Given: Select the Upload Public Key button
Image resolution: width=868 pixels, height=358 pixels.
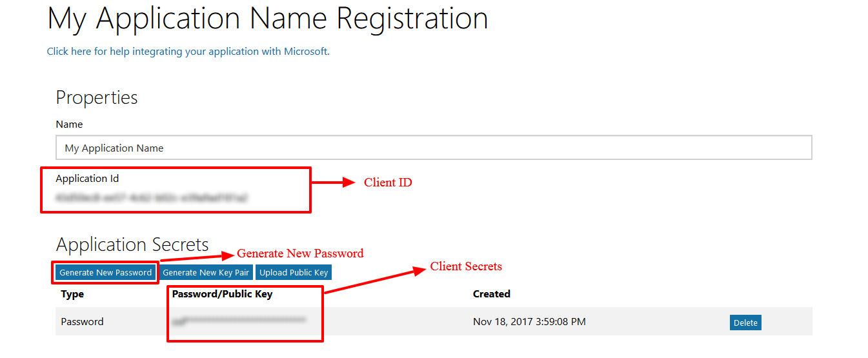Looking at the screenshot, I should click(294, 273).
